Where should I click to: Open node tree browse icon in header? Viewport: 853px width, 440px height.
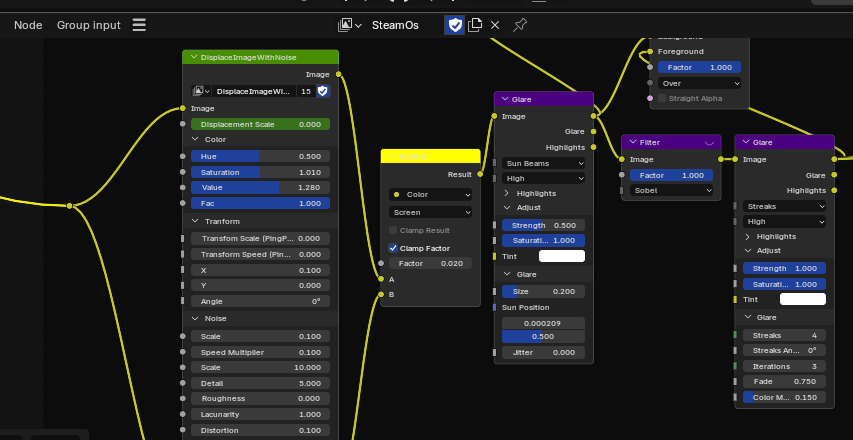[350, 25]
